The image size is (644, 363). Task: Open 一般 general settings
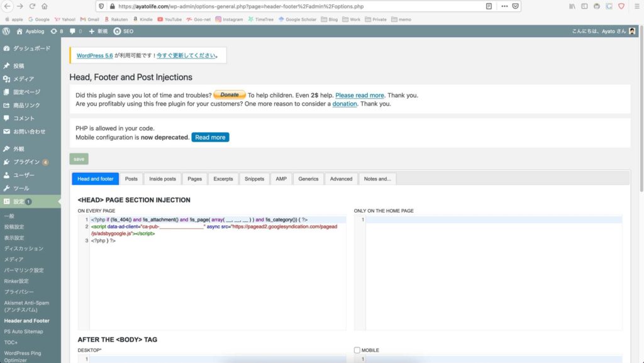point(9,216)
